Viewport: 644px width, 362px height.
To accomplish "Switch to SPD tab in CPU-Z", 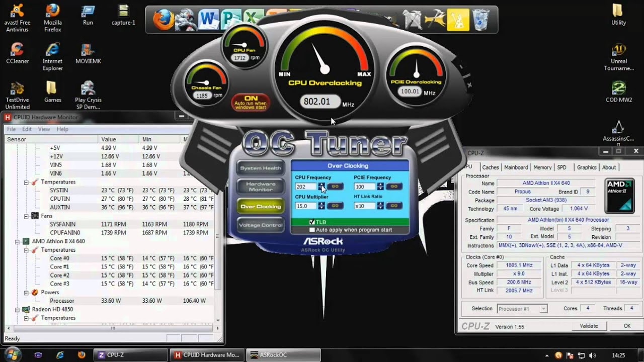I will tap(561, 167).
